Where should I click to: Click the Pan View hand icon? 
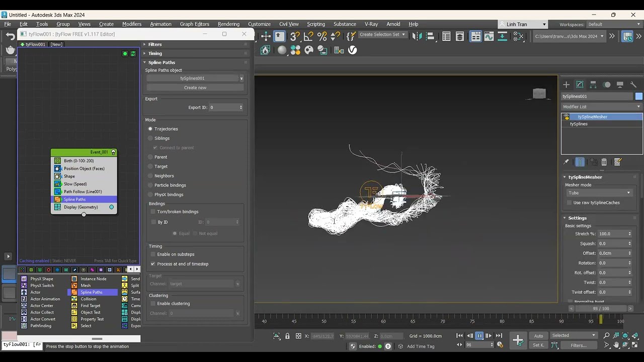coord(616,345)
